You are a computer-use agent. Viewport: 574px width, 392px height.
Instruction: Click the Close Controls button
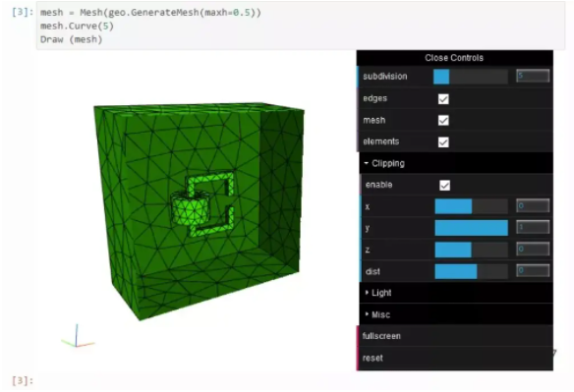(x=454, y=58)
